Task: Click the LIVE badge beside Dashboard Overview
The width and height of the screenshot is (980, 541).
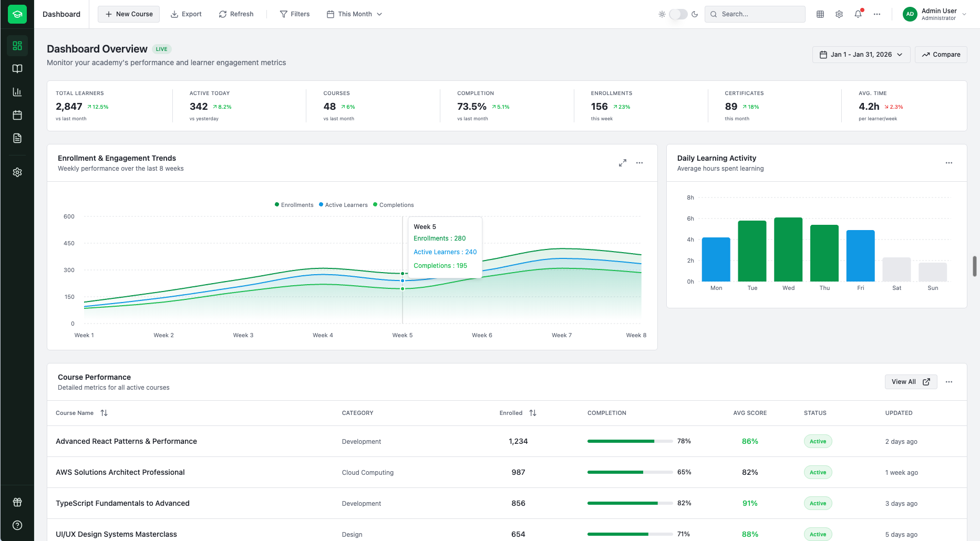Action: tap(162, 49)
